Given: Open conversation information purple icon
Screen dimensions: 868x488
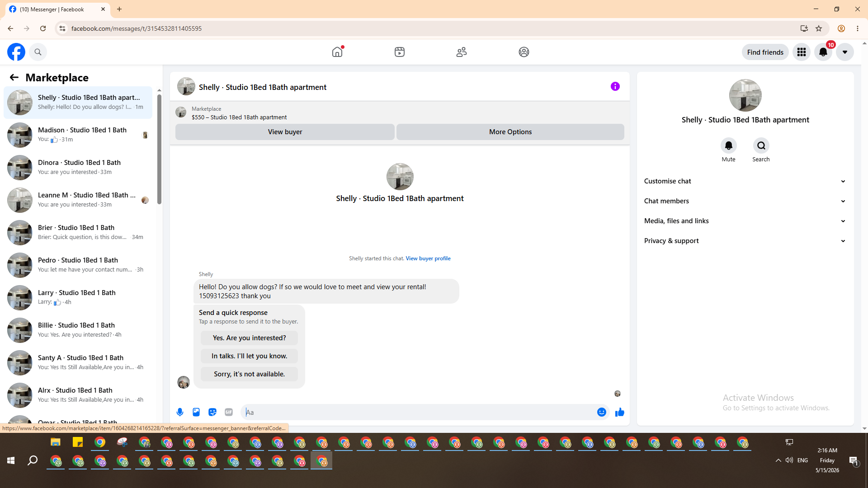Looking at the screenshot, I should [615, 86].
